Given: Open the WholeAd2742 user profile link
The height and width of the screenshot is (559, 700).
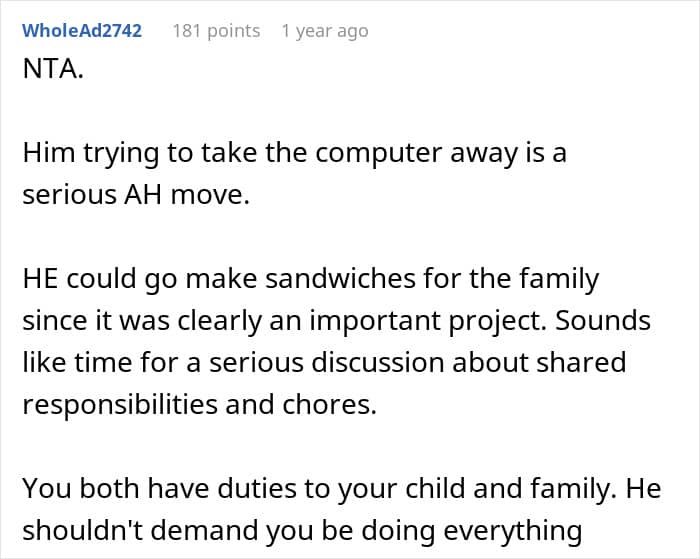Looking at the screenshot, I should click(82, 31).
